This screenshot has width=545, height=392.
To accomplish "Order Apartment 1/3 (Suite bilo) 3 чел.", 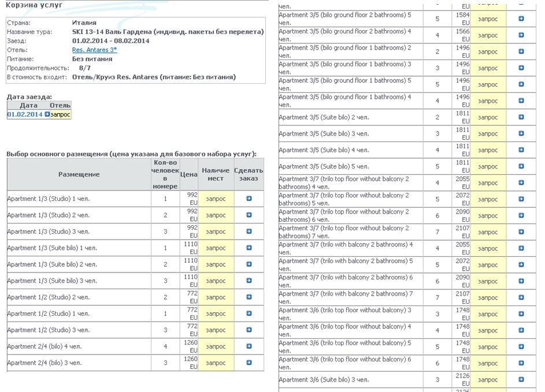I will click(x=249, y=281).
